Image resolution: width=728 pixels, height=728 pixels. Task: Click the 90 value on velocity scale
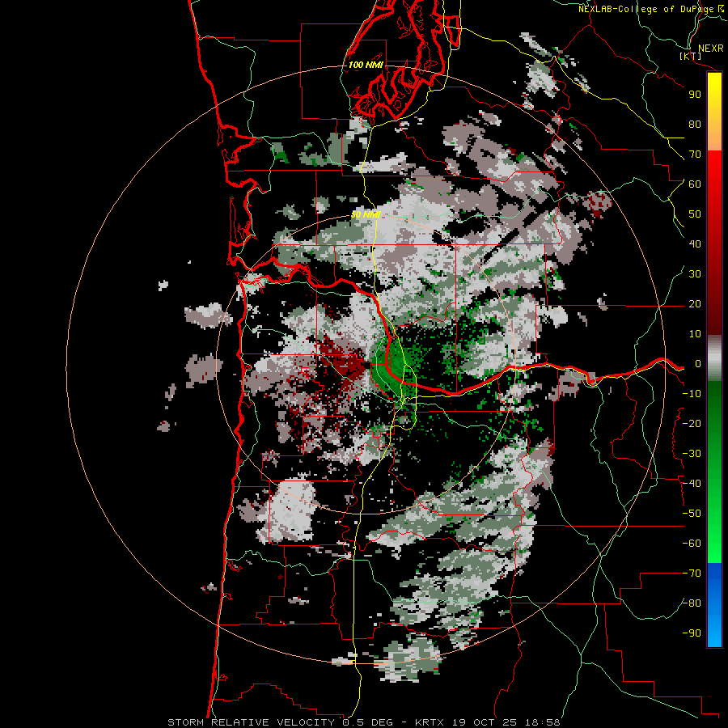(695, 95)
